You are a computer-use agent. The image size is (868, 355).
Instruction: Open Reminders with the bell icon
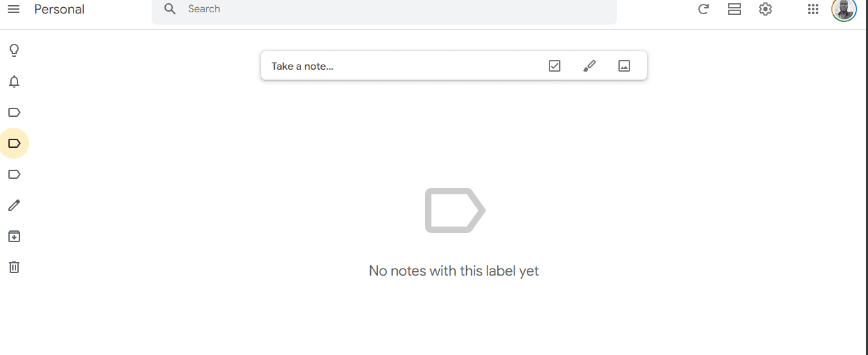pos(14,81)
